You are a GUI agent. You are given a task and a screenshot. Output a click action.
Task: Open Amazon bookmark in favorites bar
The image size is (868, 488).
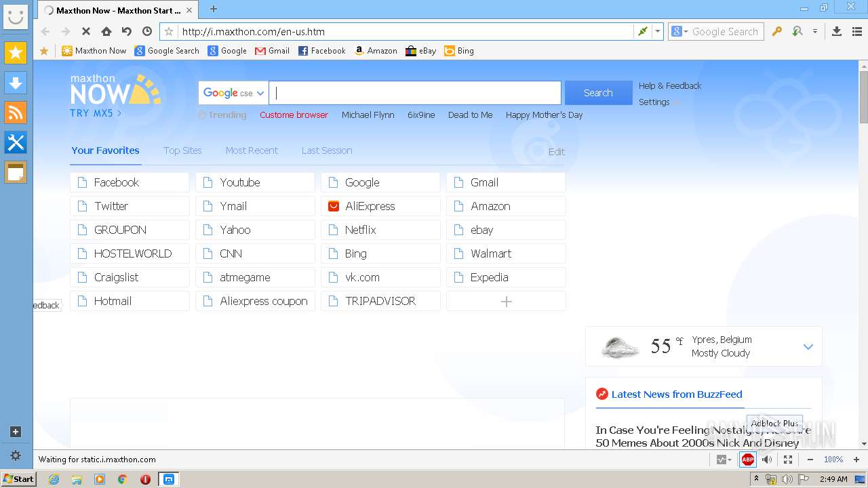pyautogui.click(x=376, y=51)
